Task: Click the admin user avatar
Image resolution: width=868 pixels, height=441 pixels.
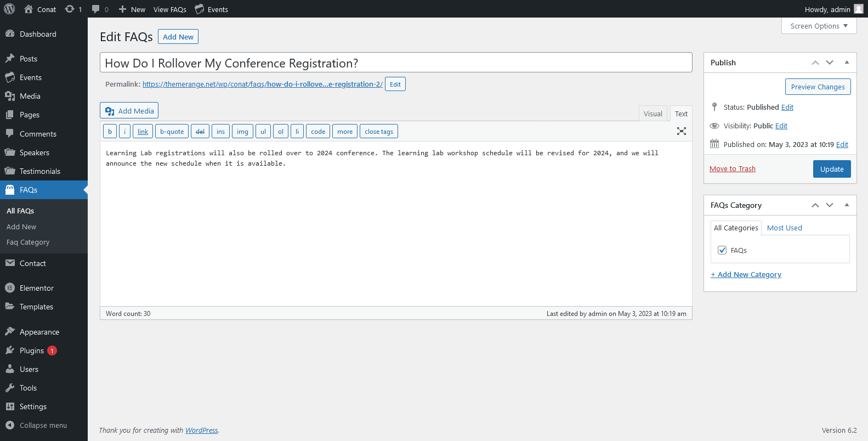Action: pyautogui.click(x=858, y=9)
